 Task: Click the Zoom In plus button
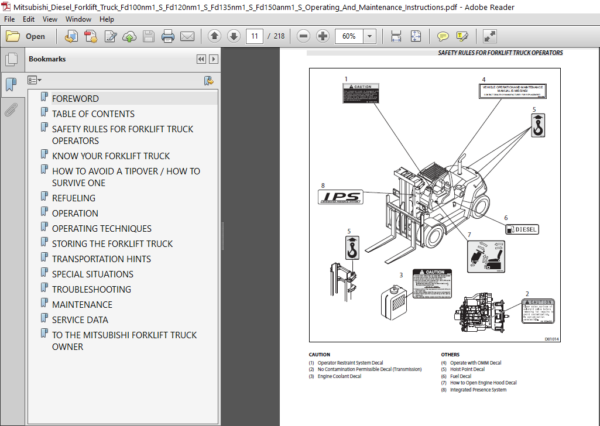pyautogui.click(x=323, y=36)
